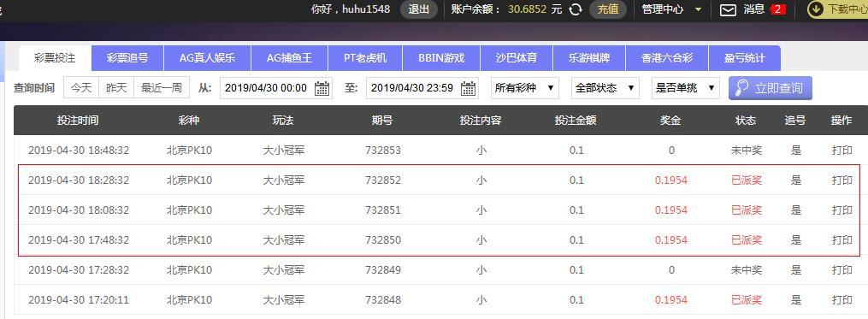868x319 pixels.
Task: Click period number 732850
Action: coord(382,239)
